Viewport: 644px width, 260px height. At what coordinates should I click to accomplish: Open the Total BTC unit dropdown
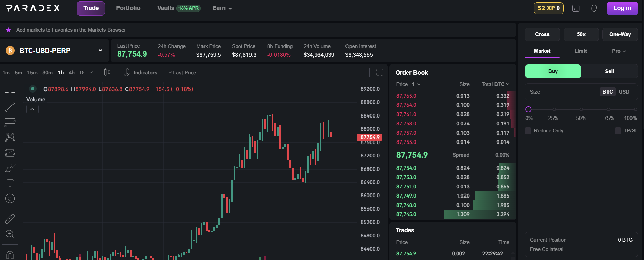[x=496, y=84]
